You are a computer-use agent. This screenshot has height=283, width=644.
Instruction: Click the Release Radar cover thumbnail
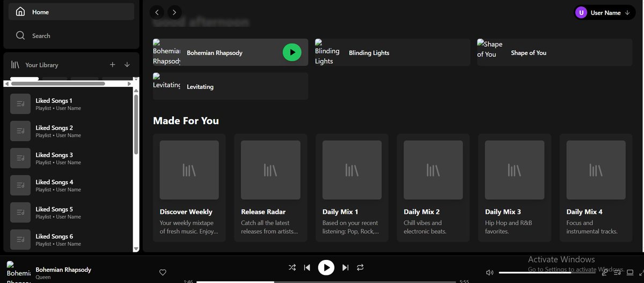click(x=270, y=170)
